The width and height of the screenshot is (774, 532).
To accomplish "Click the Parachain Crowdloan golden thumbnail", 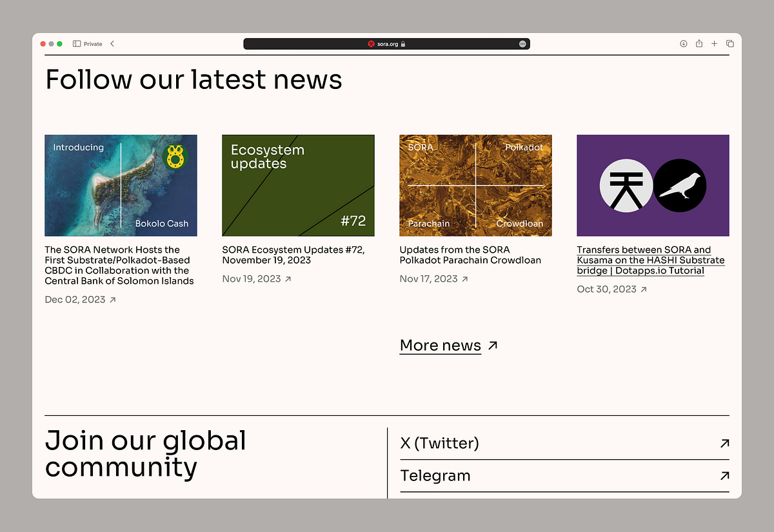I will pyautogui.click(x=475, y=186).
